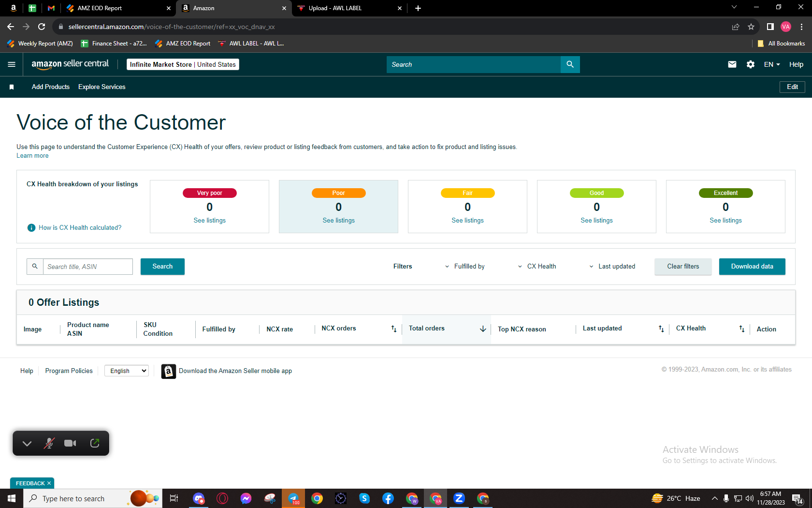Click the search magnifier button in header

point(570,64)
